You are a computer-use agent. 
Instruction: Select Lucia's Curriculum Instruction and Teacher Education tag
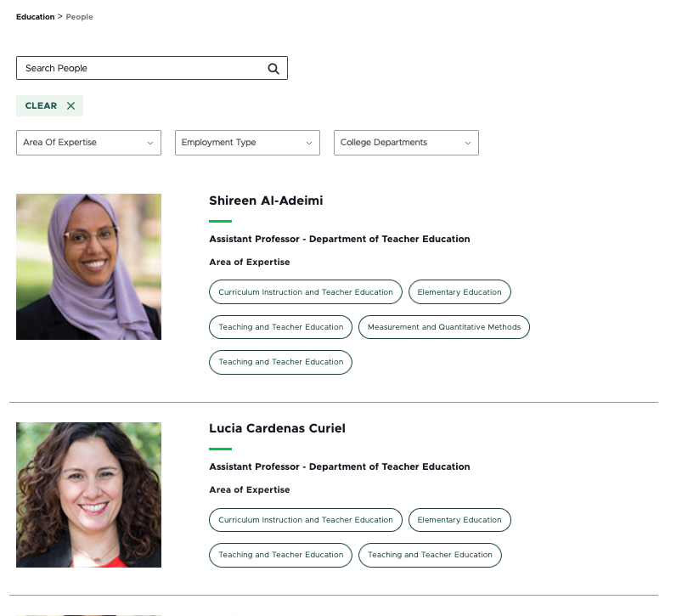coord(306,520)
